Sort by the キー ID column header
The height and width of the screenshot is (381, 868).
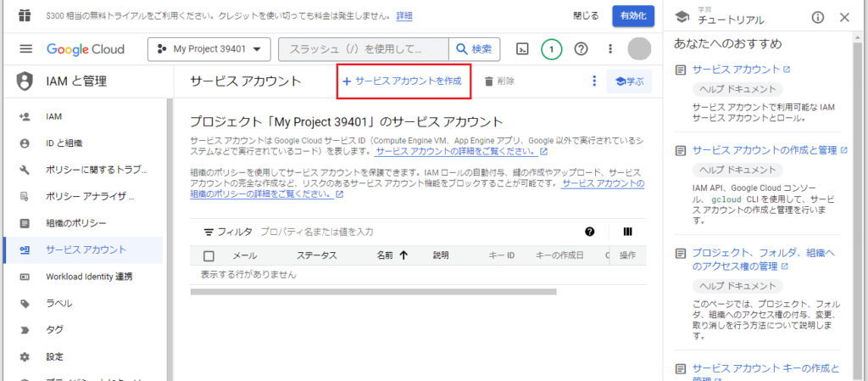tap(502, 256)
